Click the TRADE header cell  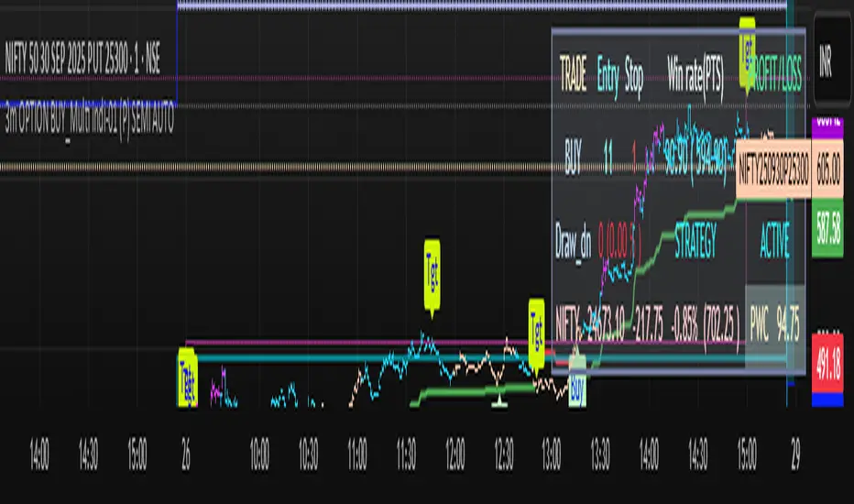pos(573,74)
